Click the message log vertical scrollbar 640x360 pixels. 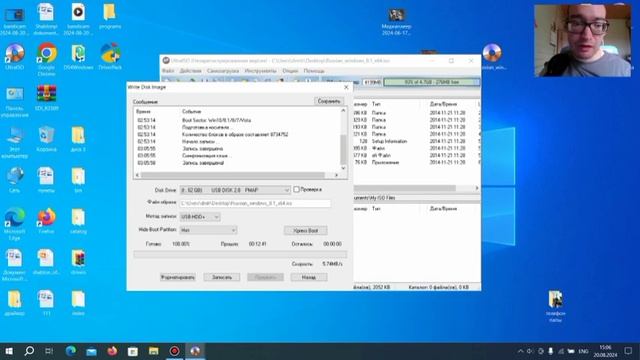pyautogui.click(x=343, y=140)
